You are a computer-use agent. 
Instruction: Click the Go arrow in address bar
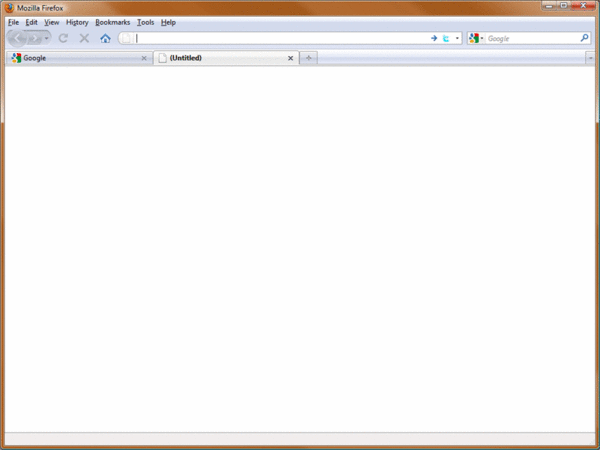tap(434, 38)
